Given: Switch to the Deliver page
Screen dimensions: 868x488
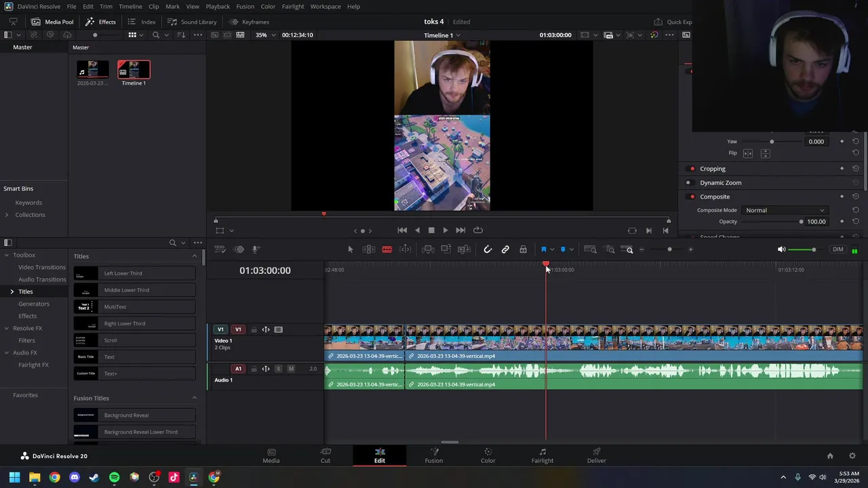Looking at the screenshot, I should 597,455.
